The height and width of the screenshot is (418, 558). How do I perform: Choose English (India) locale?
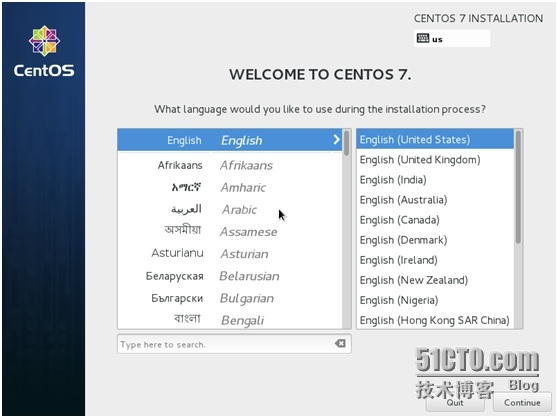pos(435,180)
